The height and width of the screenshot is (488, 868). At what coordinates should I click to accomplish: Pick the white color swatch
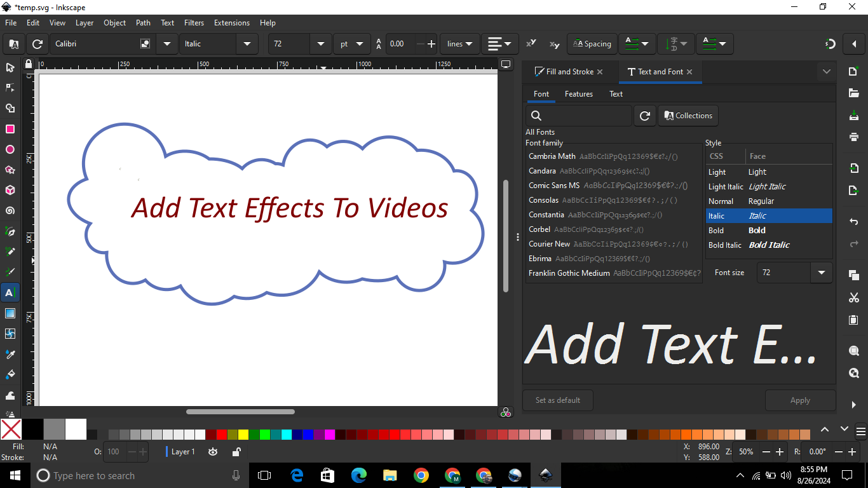pos(76,429)
